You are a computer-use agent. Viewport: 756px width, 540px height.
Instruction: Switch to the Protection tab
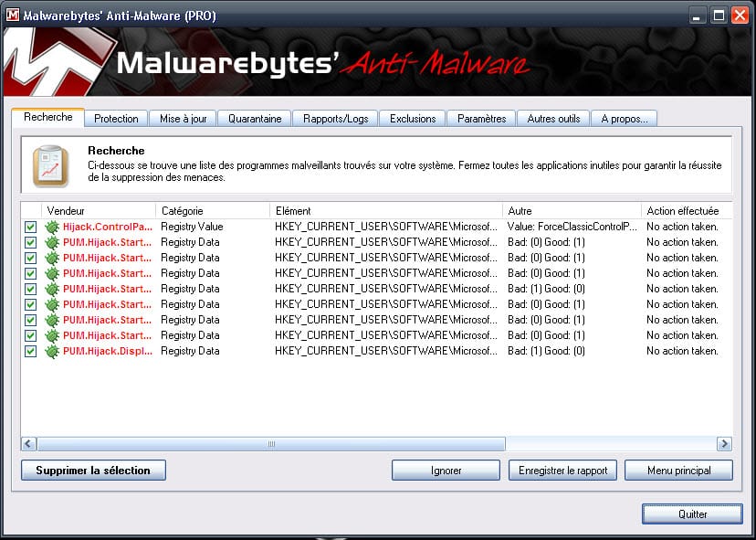click(x=116, y=119)
